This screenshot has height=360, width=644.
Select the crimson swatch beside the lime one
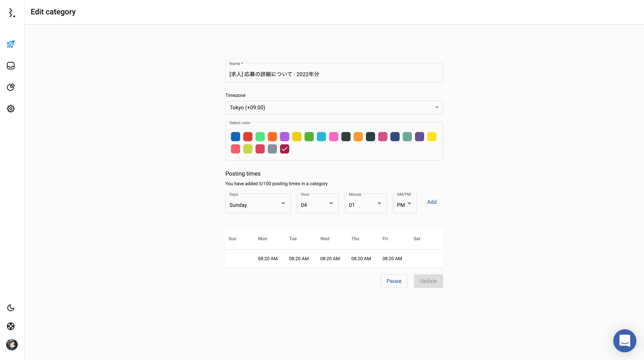pos(260,149)
